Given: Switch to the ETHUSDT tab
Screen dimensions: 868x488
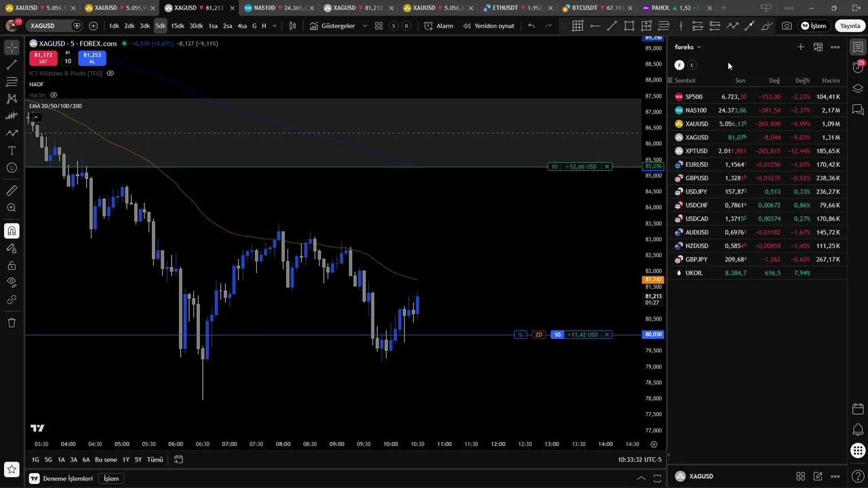Looking at the screenshot, I should 517,8.
